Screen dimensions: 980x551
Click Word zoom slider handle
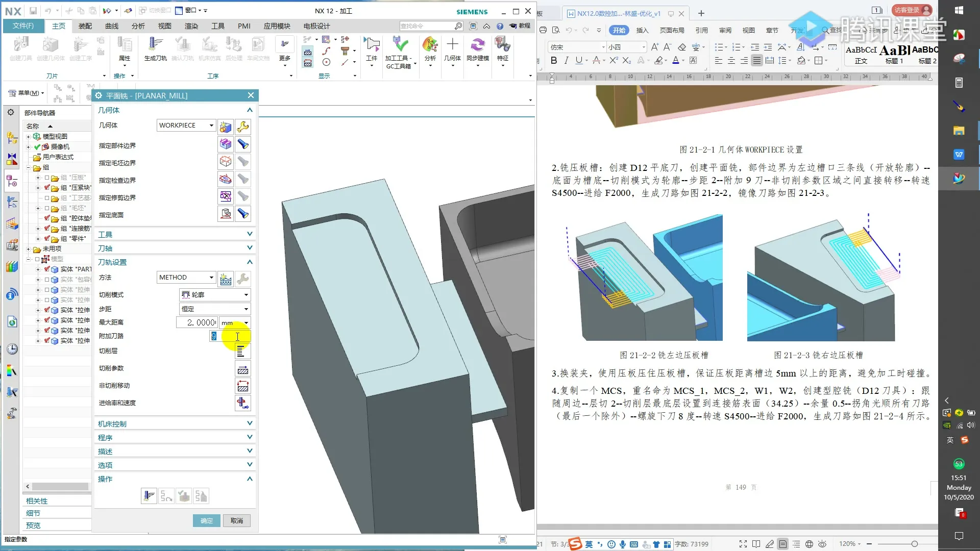pos(914,544)
